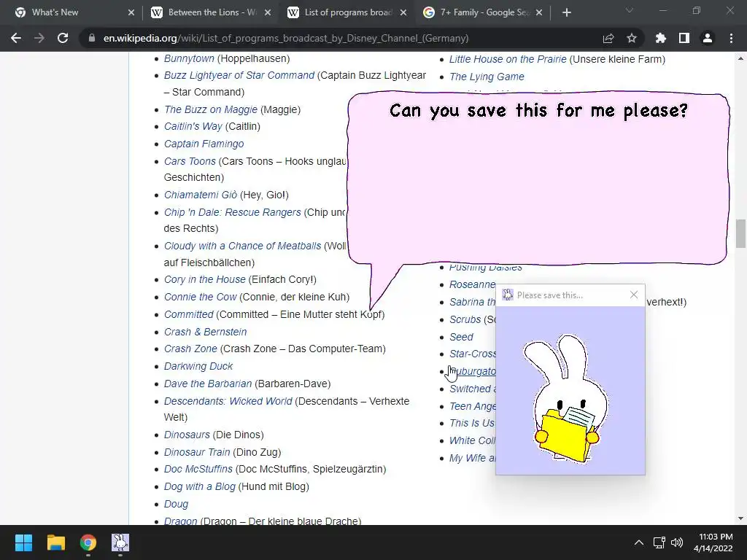
Task: Close the 7+ Family Google Search tab
Action: [x=539, y=12]
